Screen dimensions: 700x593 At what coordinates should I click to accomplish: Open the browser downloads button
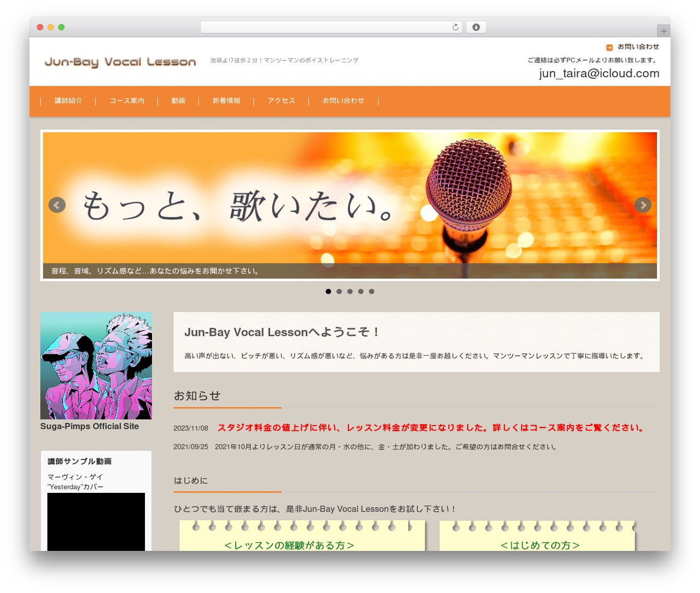[476, 27]
